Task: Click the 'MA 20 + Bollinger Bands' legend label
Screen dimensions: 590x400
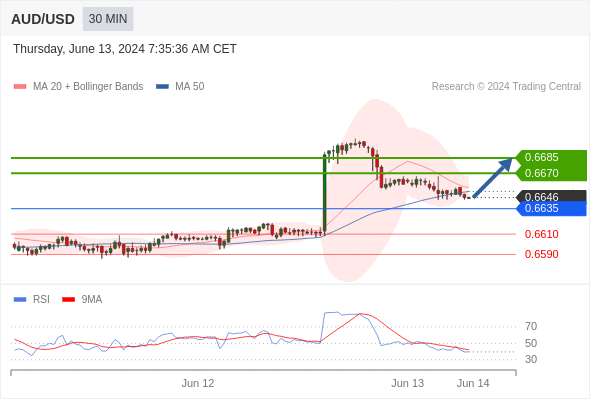Action: click(88, 87)
